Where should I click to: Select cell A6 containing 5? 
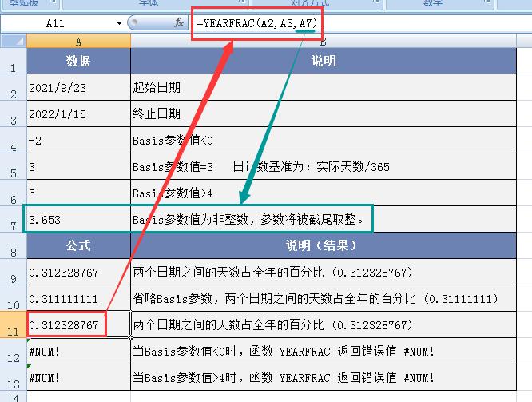tap(78, 193)
